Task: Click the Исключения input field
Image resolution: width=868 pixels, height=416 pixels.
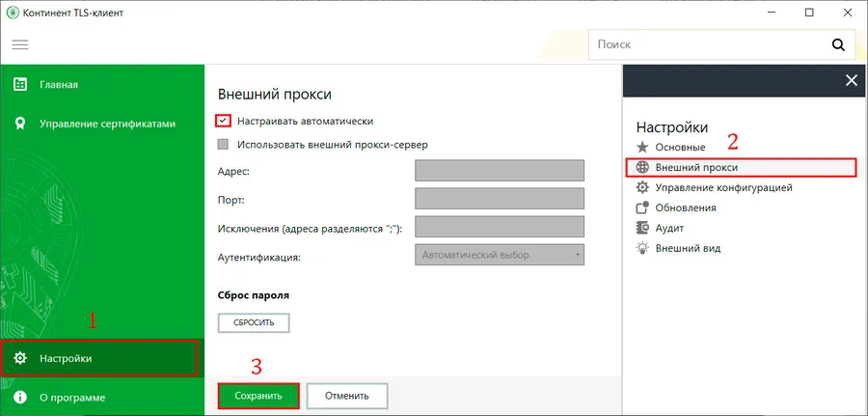Action: [500, 227]
